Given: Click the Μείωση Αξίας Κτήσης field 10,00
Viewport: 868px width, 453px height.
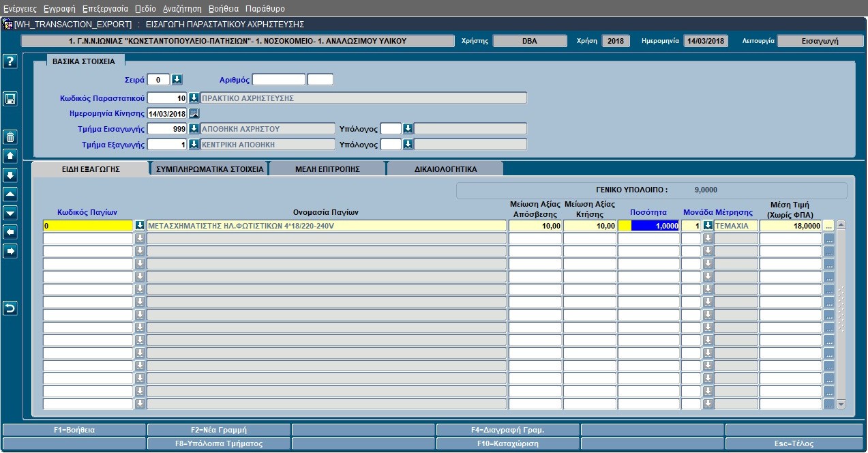Looking at the screenshot, I should [590, 225].
